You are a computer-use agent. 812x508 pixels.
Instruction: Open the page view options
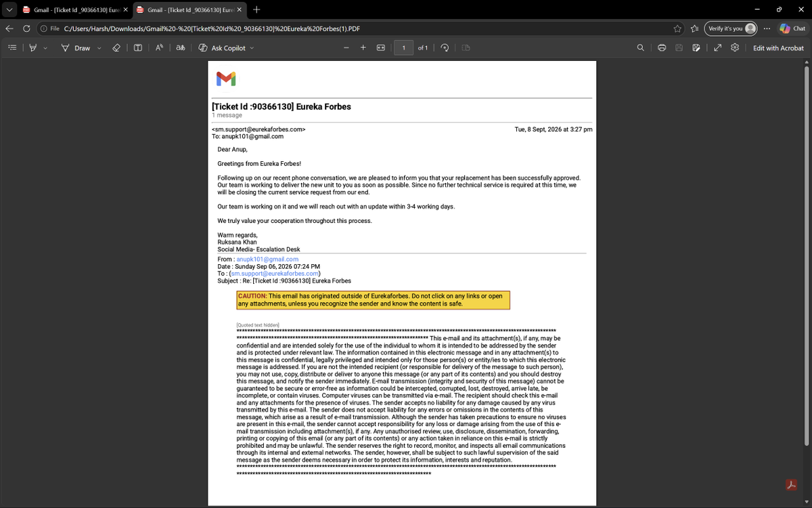(466, 48)
